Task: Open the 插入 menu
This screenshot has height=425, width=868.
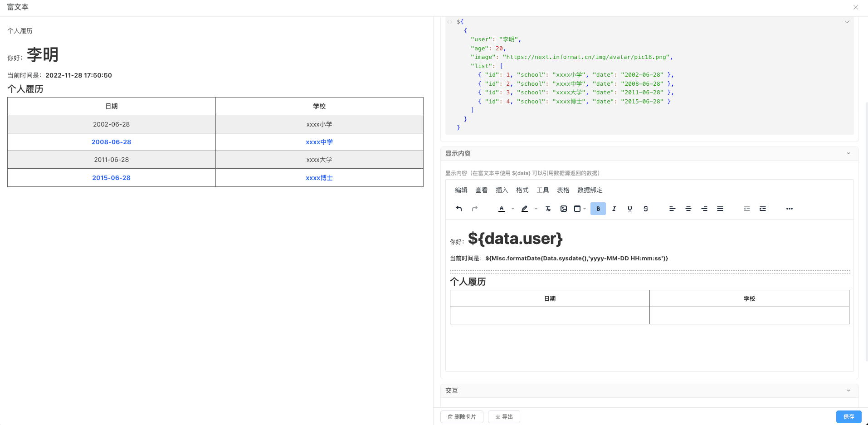Action: coord(502,190)
